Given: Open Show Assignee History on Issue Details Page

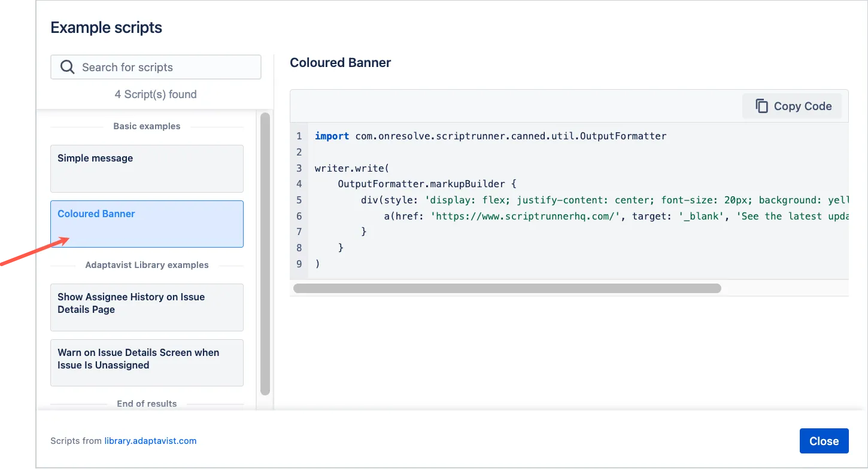Looking at the screenshot, I should [147, 307].
